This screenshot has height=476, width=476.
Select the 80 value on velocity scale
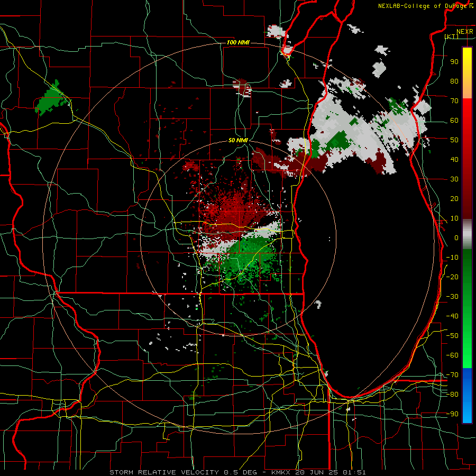(454, 81)
